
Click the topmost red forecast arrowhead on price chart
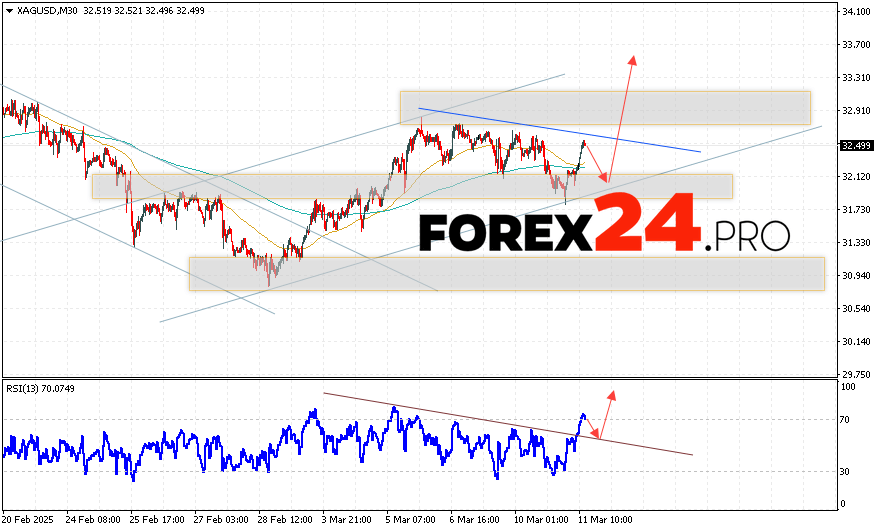pyautogui.click(x=632, y=58)
